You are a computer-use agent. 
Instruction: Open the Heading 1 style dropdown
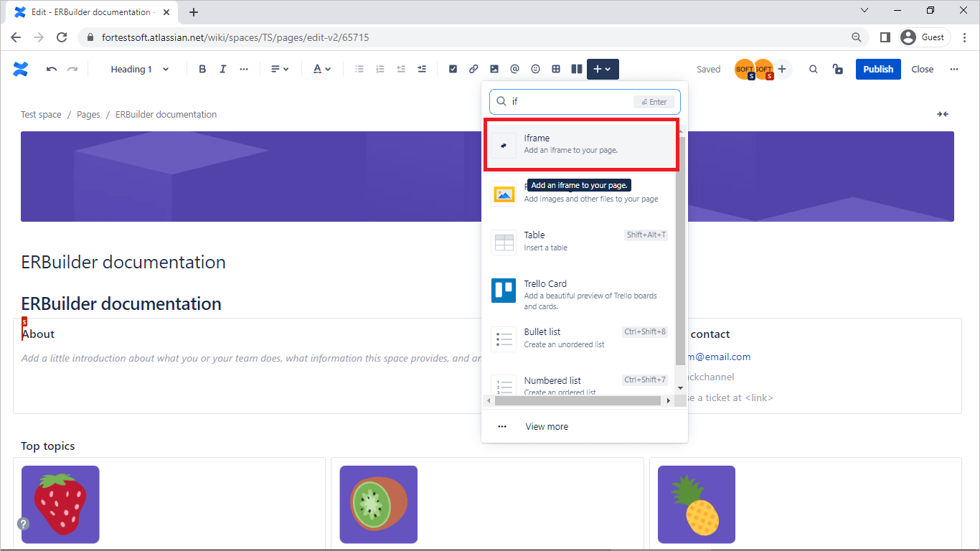click(139, 69)
